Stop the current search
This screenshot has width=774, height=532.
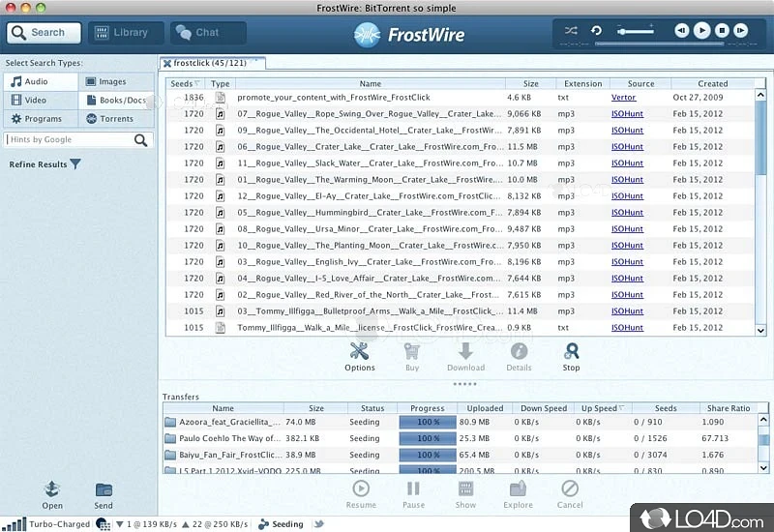[x=571, y=355]
